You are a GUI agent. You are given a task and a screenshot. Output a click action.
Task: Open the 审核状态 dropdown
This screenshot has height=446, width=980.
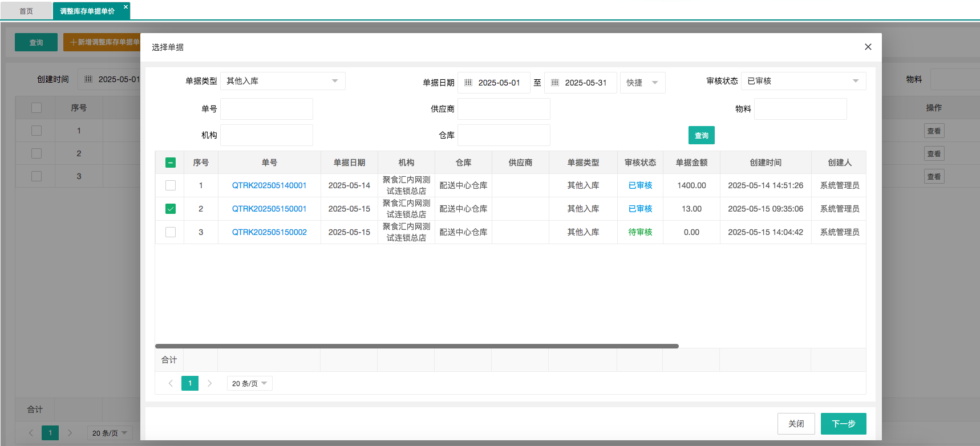[803, 81]
